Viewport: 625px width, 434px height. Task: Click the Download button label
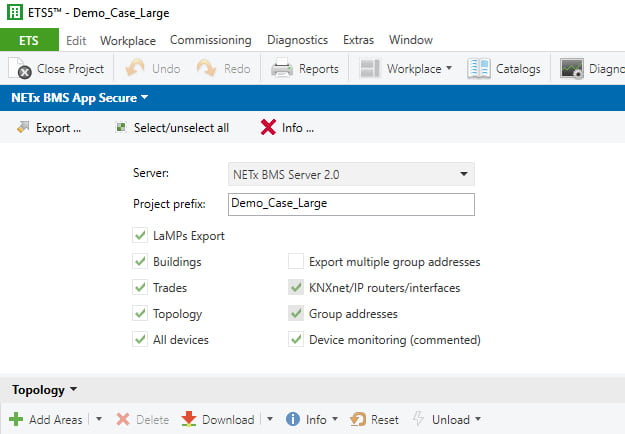click(228, 420)
